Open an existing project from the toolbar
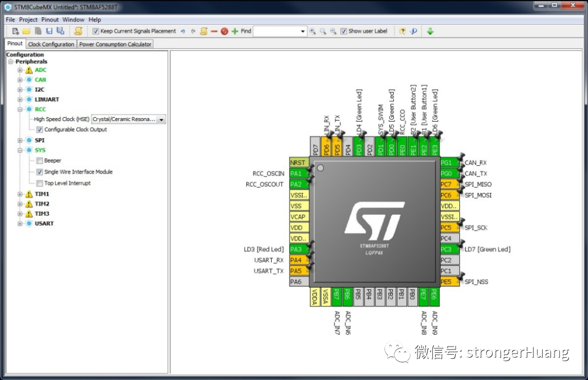The image size is (588, 380). [27, 31]
